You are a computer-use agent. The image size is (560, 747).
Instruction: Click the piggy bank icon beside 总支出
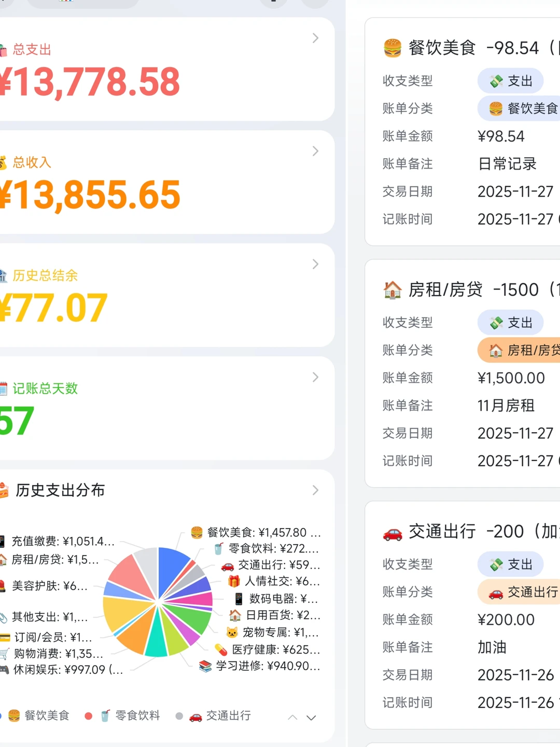pyautogui.click(x=4, y=49)
